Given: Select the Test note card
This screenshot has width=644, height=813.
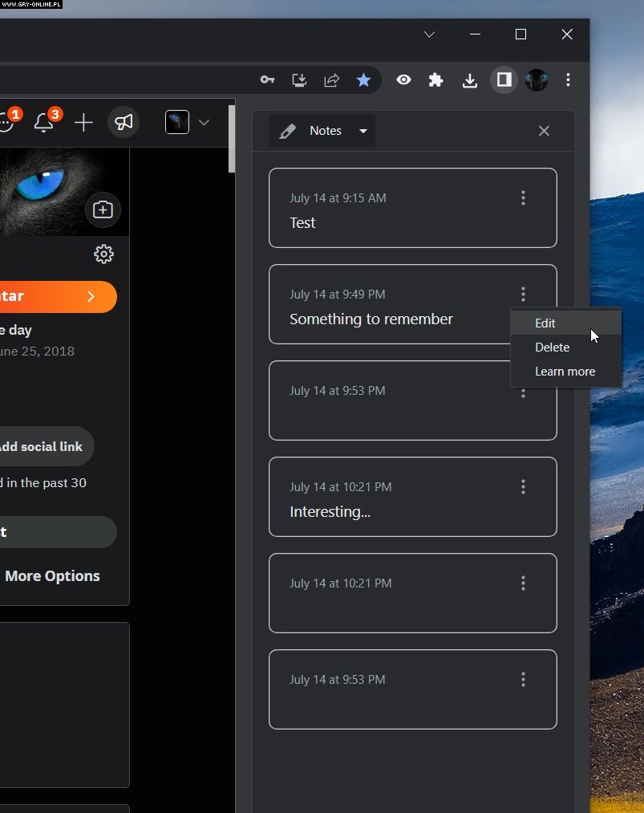Looking at the screenshot, I should pyautogui.click(x=413, y=208).
